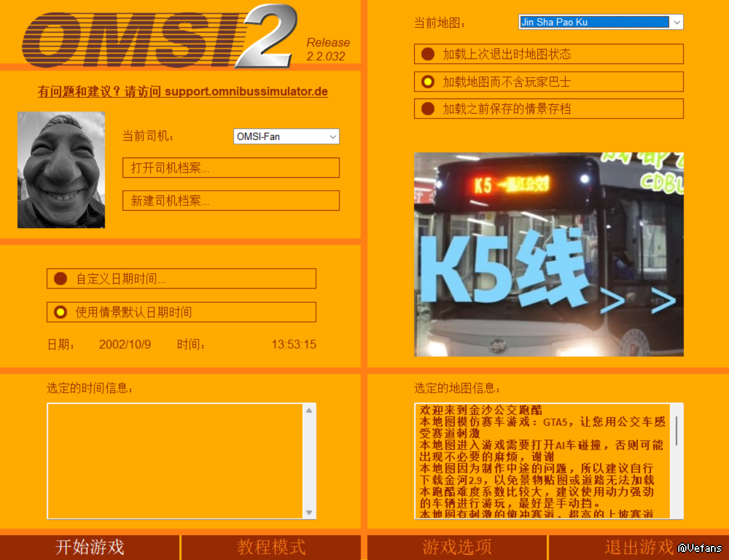Image resolution: width=729 pixels, height=560 pixels.
Task: Click the K5线 map preview image
Action: point(549,254)
